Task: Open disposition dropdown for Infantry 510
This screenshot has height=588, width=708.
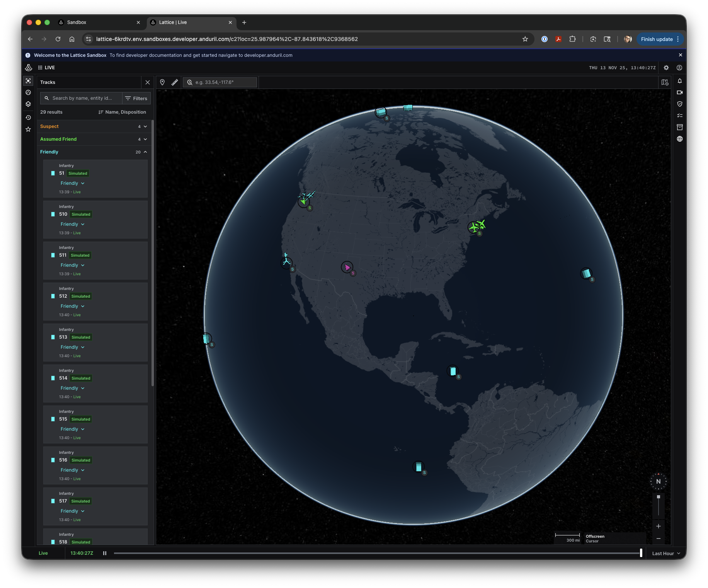Action: [x=73, y=224]
